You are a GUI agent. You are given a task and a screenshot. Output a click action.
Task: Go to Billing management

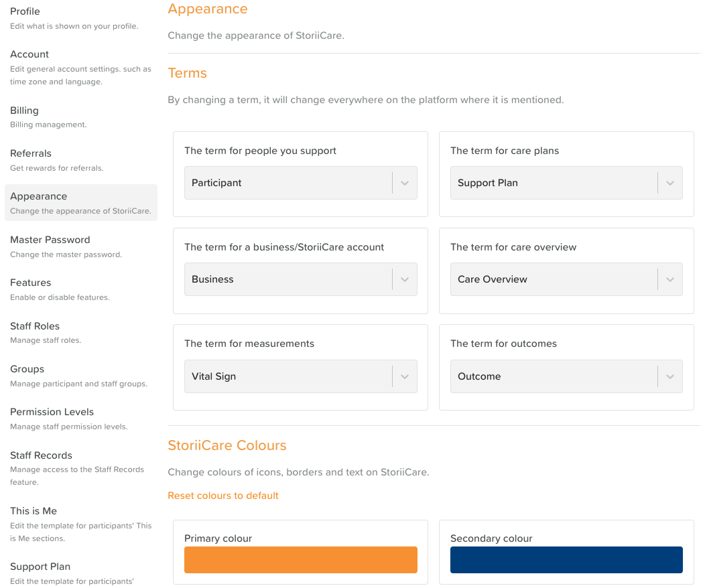click(x=81, y=117)
